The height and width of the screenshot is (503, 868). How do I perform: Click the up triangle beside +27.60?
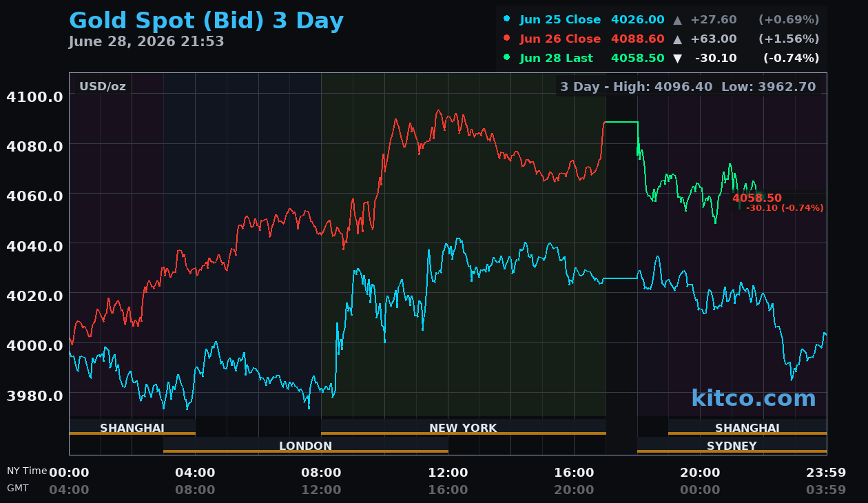point(677,20)
